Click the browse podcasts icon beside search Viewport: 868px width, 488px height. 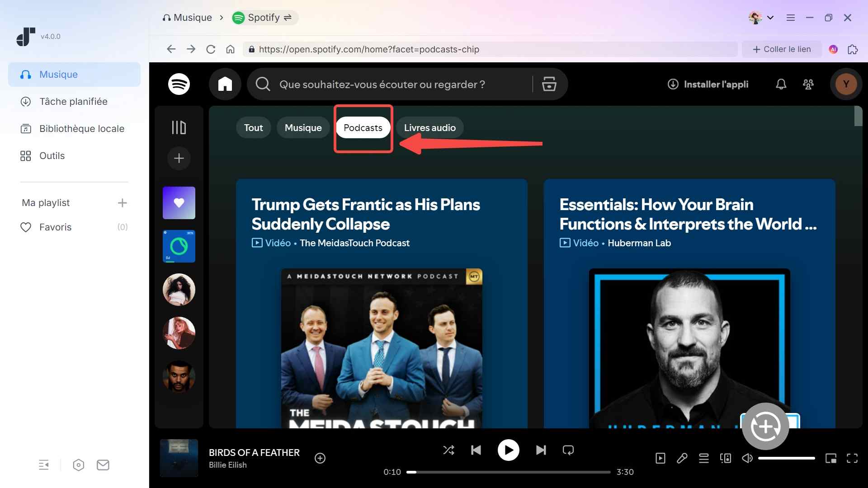(x=549, y=84)
